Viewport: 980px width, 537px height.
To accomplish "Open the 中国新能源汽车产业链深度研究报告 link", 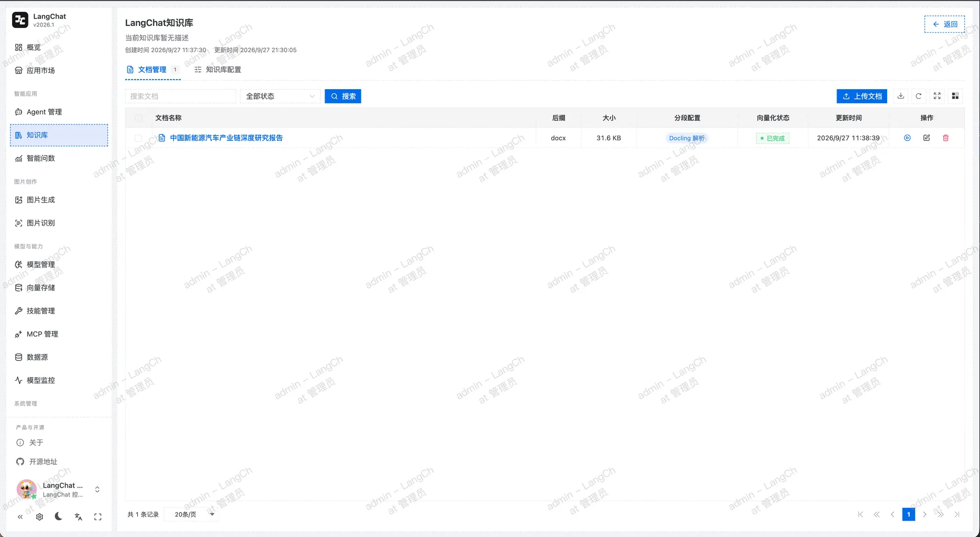I will click(226, 138).
